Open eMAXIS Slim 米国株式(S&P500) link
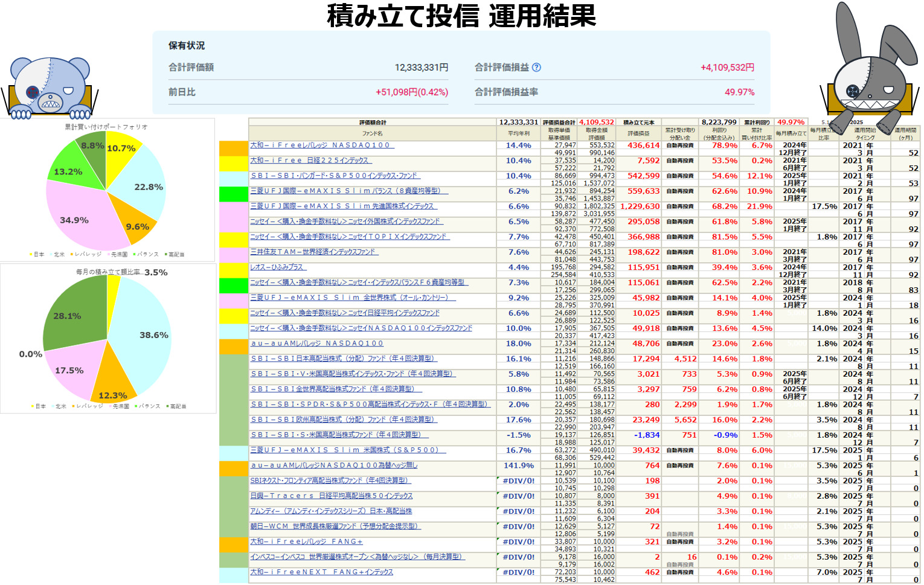 (348, 450)
